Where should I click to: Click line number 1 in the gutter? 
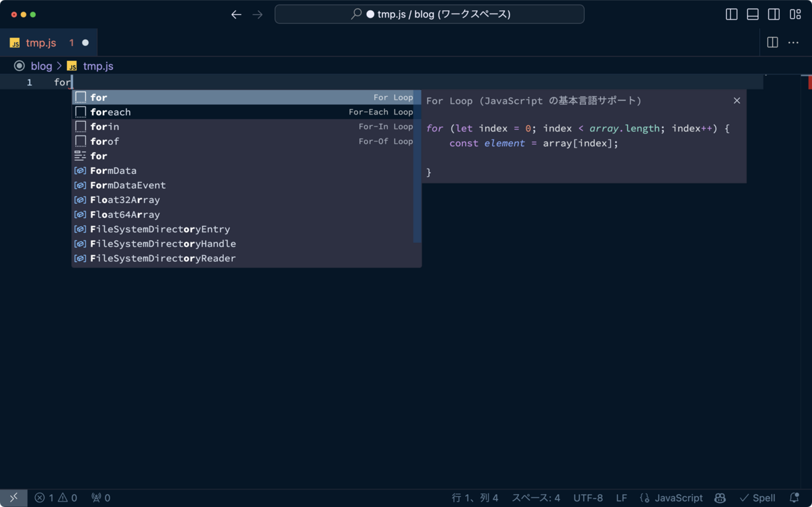tap(29, 82)
